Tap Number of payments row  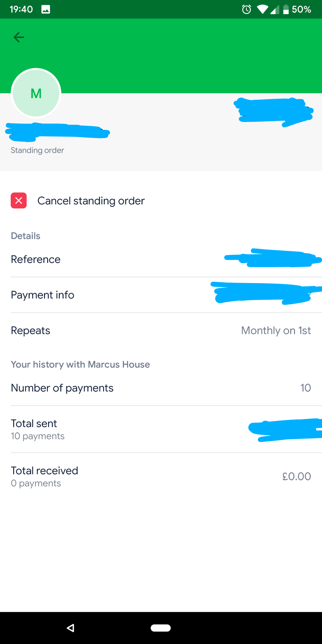(x=161, y=388)
